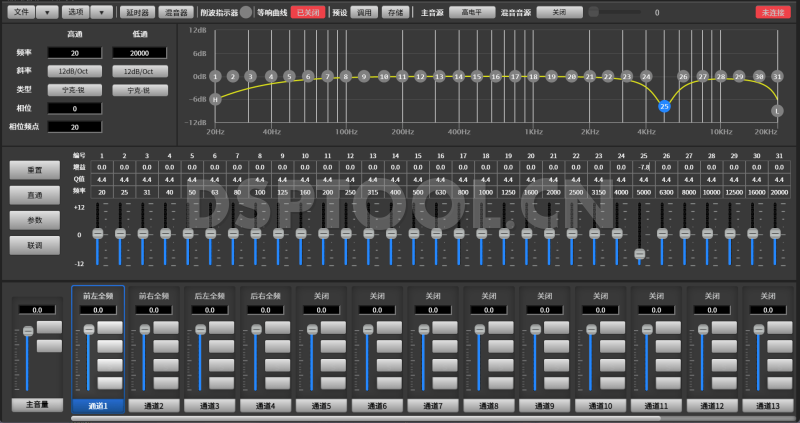Image resolution: width=800 pixels, height=423 pixels.
Task: Click the L low-pass node on EQ graph
Action: [777, 110]
